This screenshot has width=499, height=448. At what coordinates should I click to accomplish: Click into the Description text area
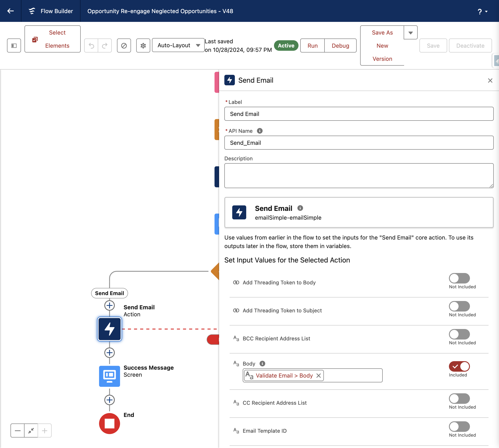tap(359, 176)
